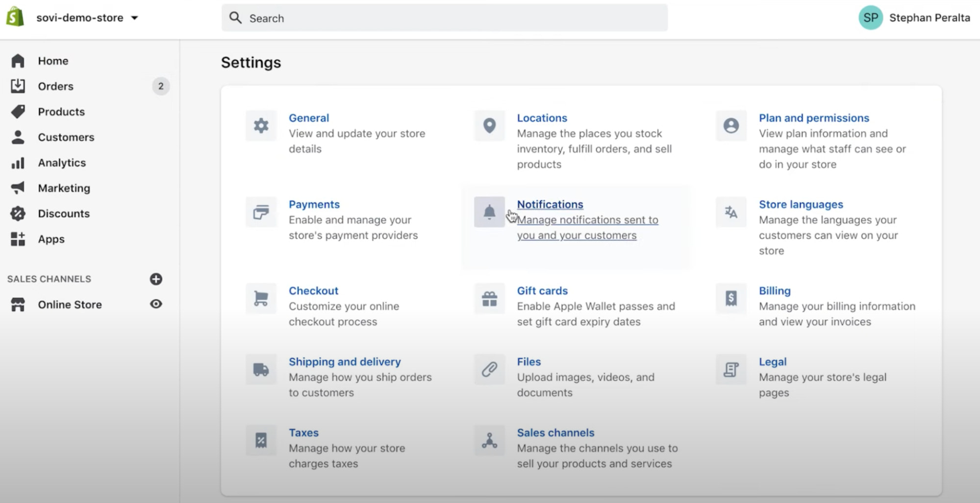Viewport: 980px width, 503px height.
Task: Toggle Online Store visibility eye icon
Action: (156, 304)
